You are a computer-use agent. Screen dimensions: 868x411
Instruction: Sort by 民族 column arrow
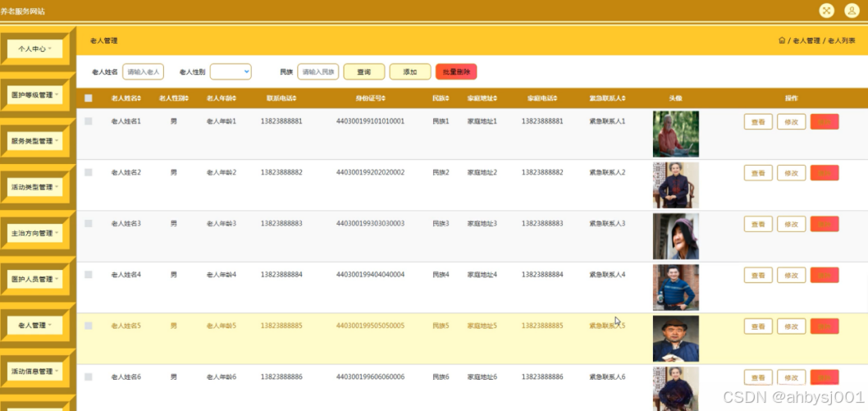click(x=447, y=98)
